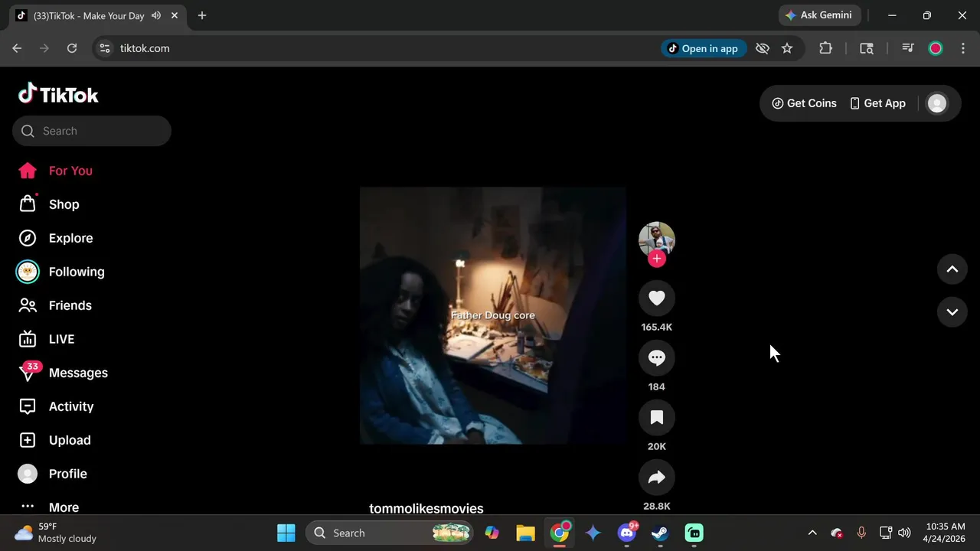Reload the page
The image size is (980, 551).
point(72,48)
